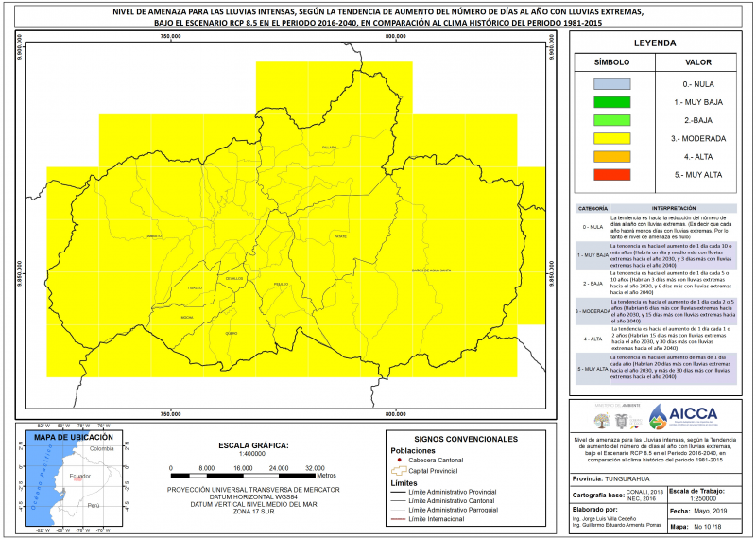This screenshot has width=756, height=539.
Task: Pick the light green BAJA legend swatch
Action: coord(611,120)
